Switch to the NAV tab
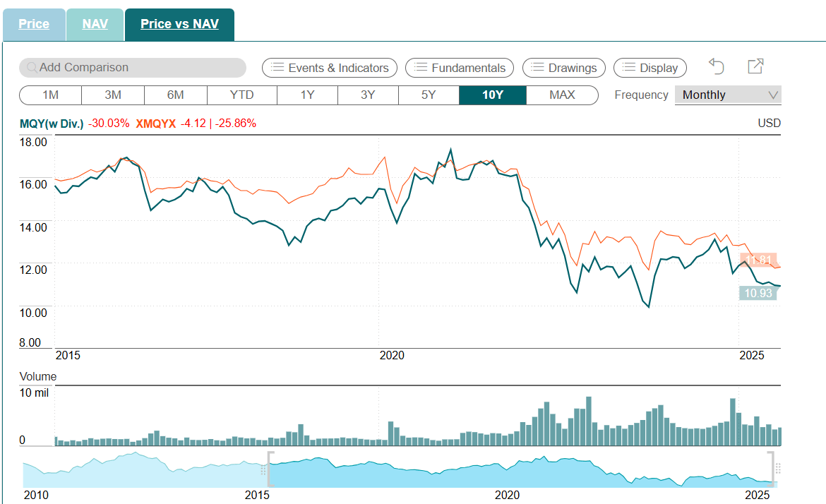826x504 pixels. [x=95, y=23]
